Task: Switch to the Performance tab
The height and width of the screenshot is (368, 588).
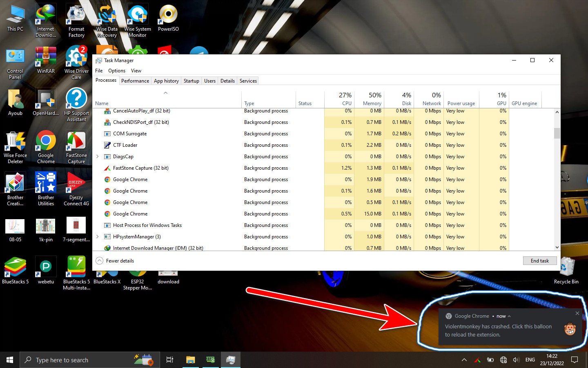Action: 135,81
